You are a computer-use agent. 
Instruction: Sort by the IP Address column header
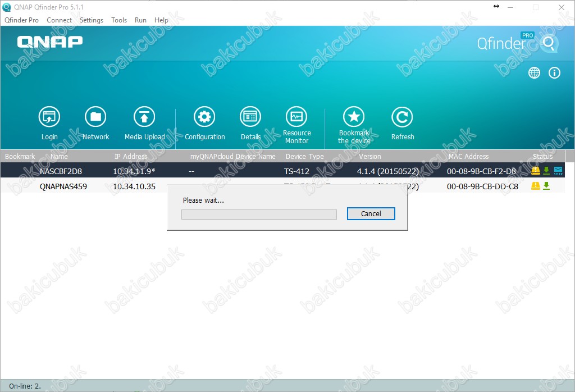coord(131,156)
